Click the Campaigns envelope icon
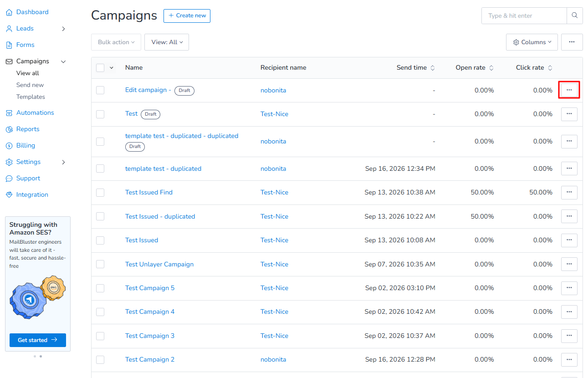 (x=9, y=61)
